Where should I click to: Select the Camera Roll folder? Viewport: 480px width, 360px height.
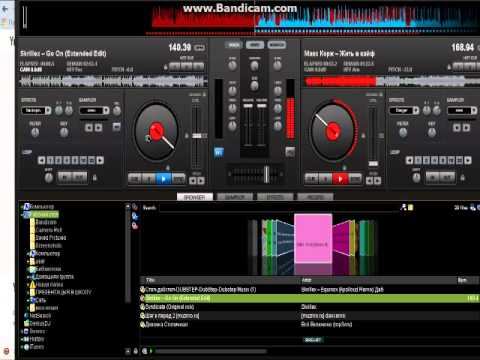tap(49, 230)
